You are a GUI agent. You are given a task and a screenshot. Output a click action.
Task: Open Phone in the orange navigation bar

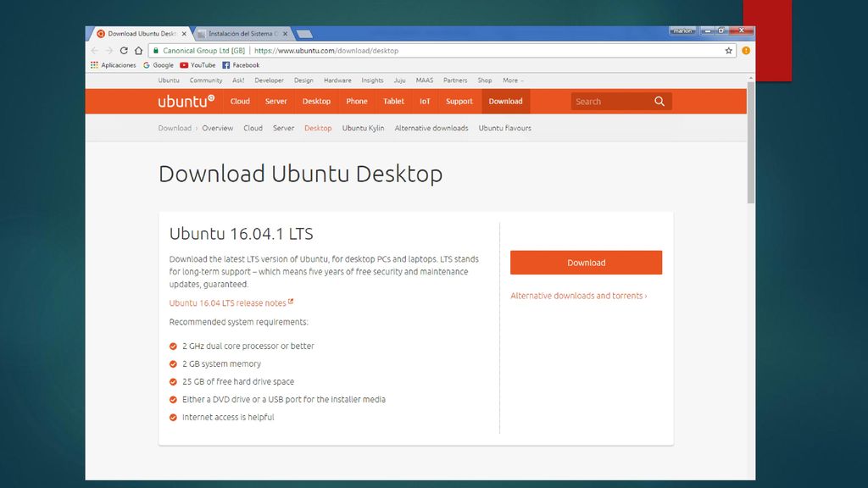tap(357, 102)
